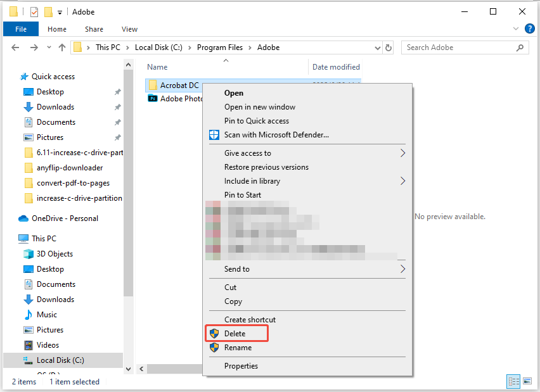Open pinned Downloads under Quick access

[x=55, y=107]
